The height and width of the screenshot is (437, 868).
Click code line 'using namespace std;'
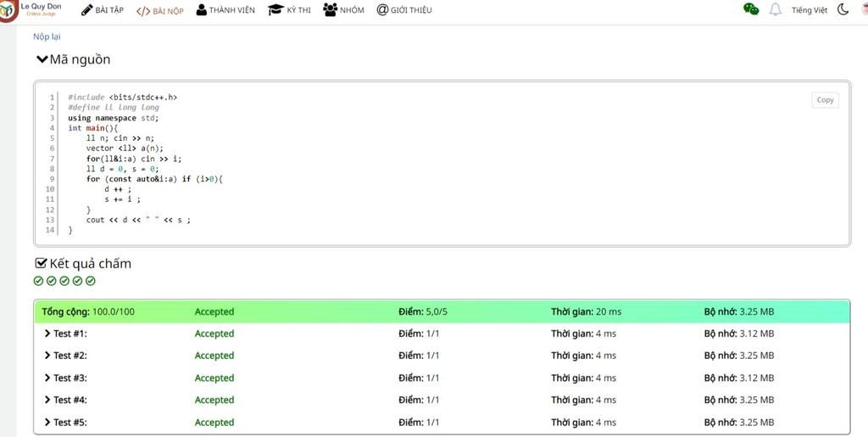114,118
